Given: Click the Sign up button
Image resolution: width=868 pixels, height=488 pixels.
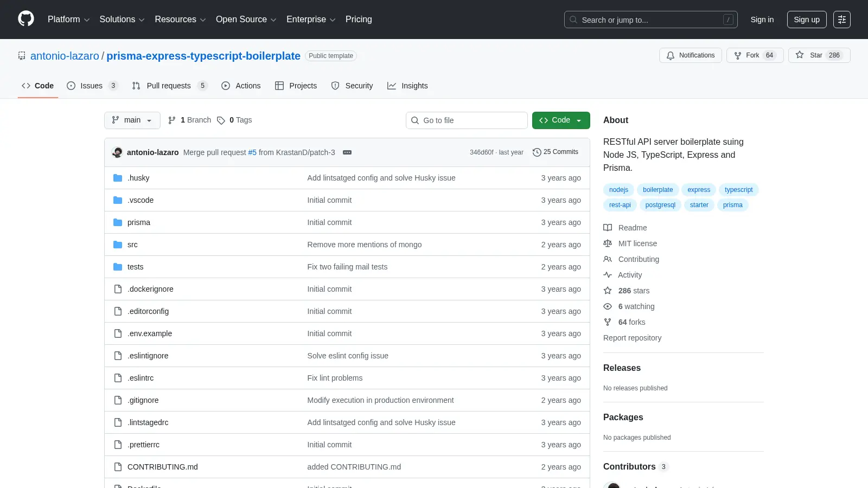Looking at the screenshot, I should coord(807,20).
